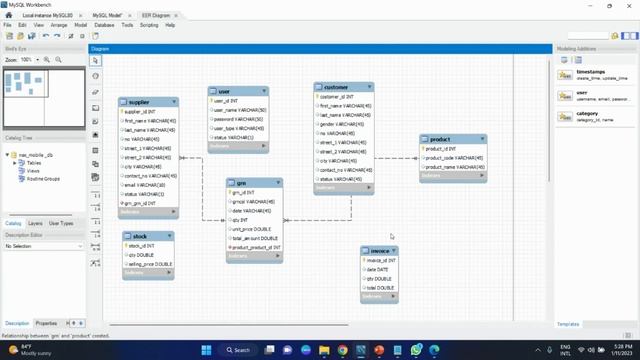Select the pointer selection tool
The width and height of the screenshot is (640, 360).
96,61
